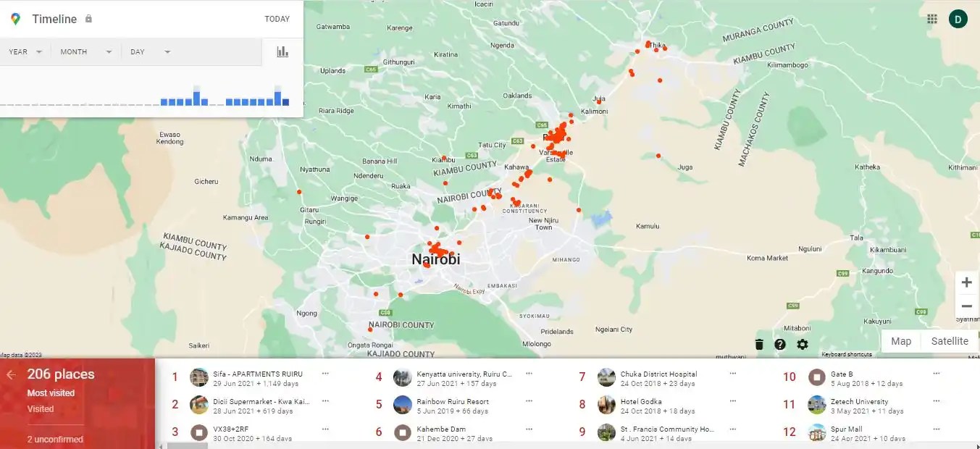The height and width of the screenshot is (449, 980).
Task: Click Hotel Godka thumbnail photo
Action: 606,405
